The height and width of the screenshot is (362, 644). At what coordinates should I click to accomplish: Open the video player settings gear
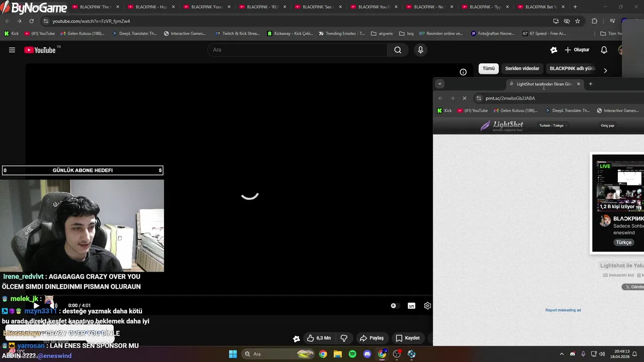tap(427, 305)
